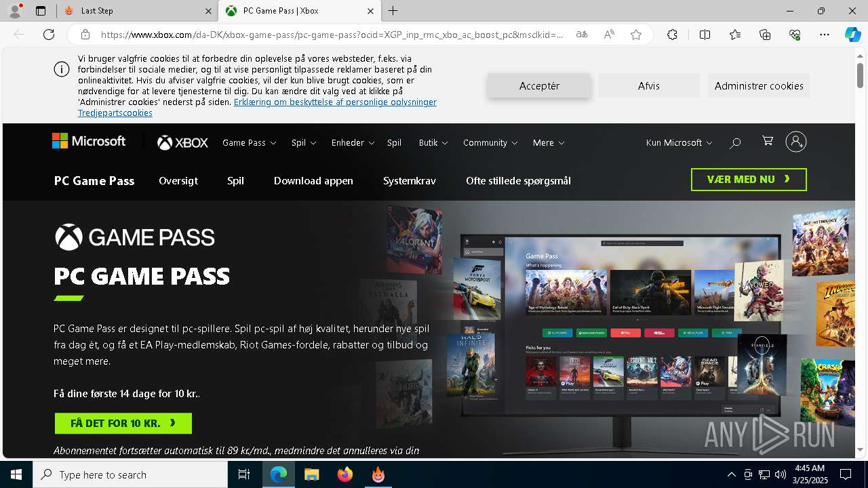Expand the Enheder dropdown menu
868x488 pixels.
pos(353,143)
